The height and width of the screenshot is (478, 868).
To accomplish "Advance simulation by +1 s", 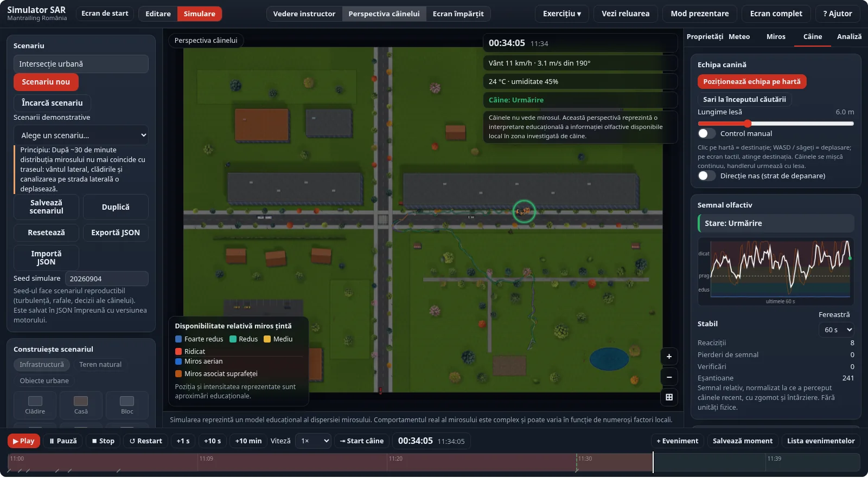I will click(183, 441).
